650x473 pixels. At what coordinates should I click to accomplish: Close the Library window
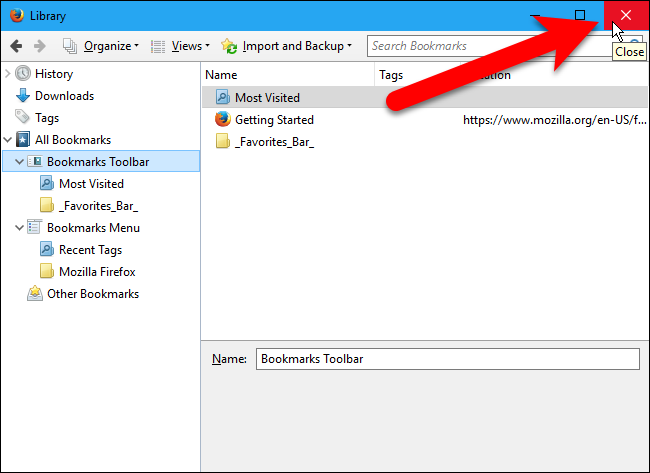(x=626, y=15)
